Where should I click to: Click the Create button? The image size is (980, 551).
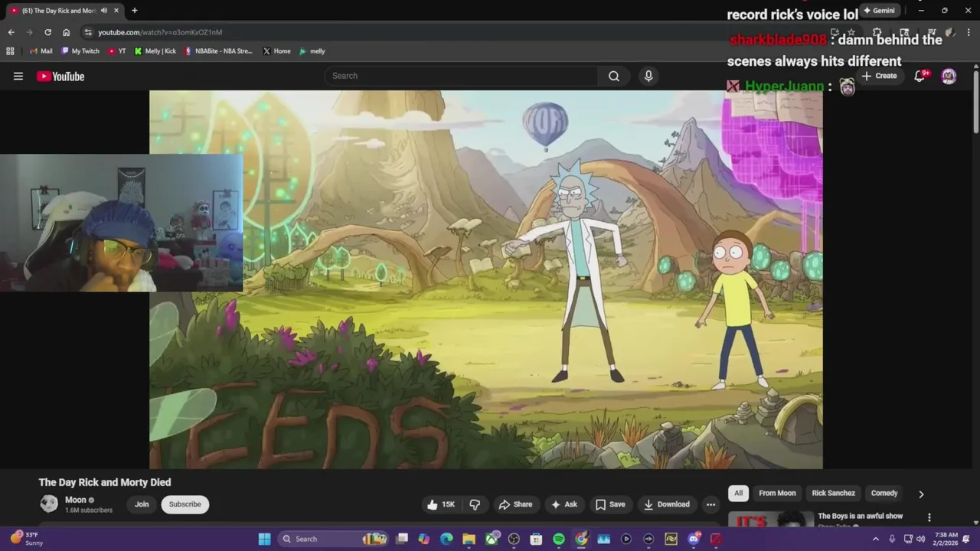pyautogui.click(x=879, y=76)
